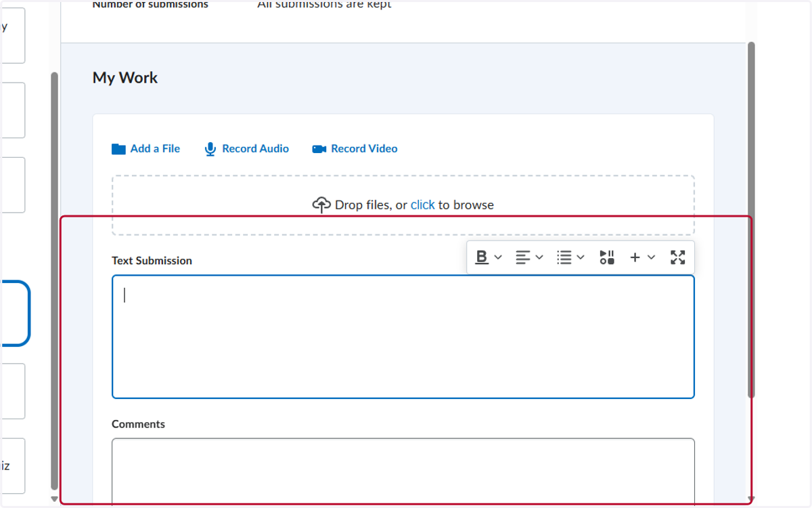The width and height of the screenshot is (812, 508).
Task: Focus the Text Submission editor box
Action: point(403,337)
